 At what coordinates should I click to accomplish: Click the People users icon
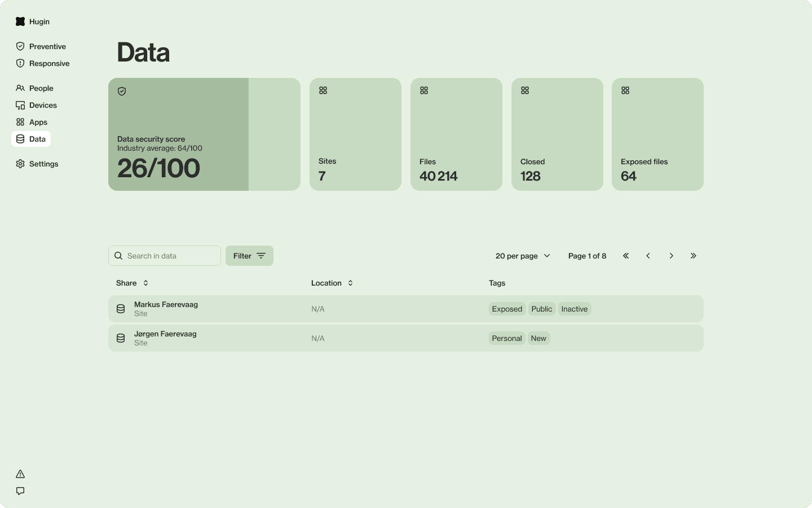(x=20, y=88)
